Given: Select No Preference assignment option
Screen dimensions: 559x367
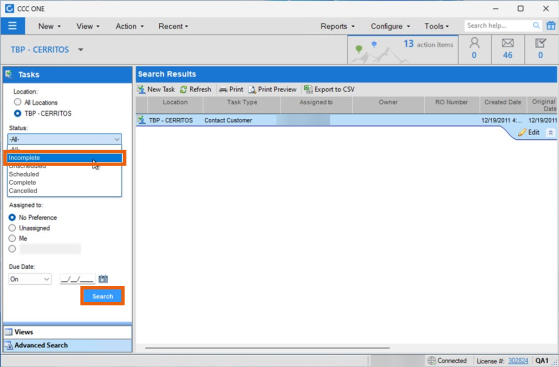Looking at the screenshot, I should click(x=12, y=217).
